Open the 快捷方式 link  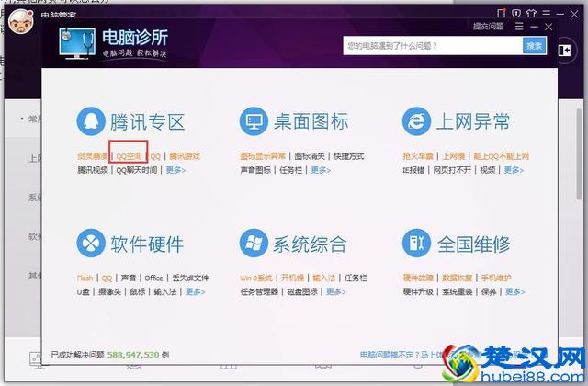click(x=349, y=156)
